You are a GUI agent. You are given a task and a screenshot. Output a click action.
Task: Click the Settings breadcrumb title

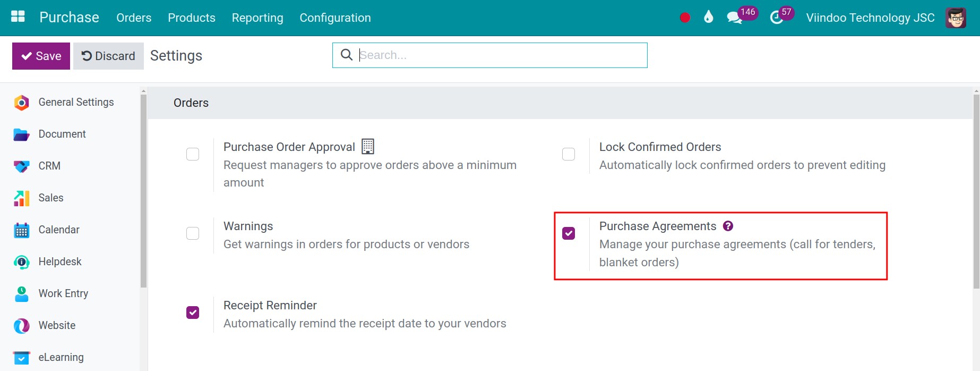tap(176, 56)
